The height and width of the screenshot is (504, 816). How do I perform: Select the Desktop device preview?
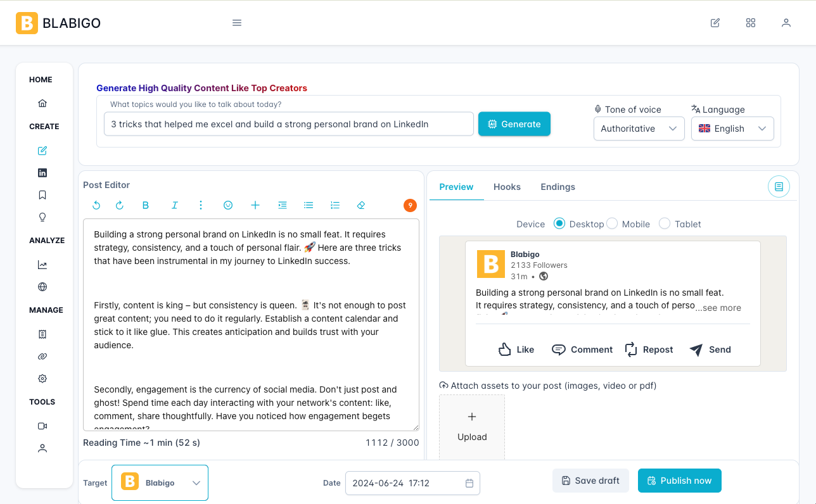pyautogui.click(x=558, y=224)
